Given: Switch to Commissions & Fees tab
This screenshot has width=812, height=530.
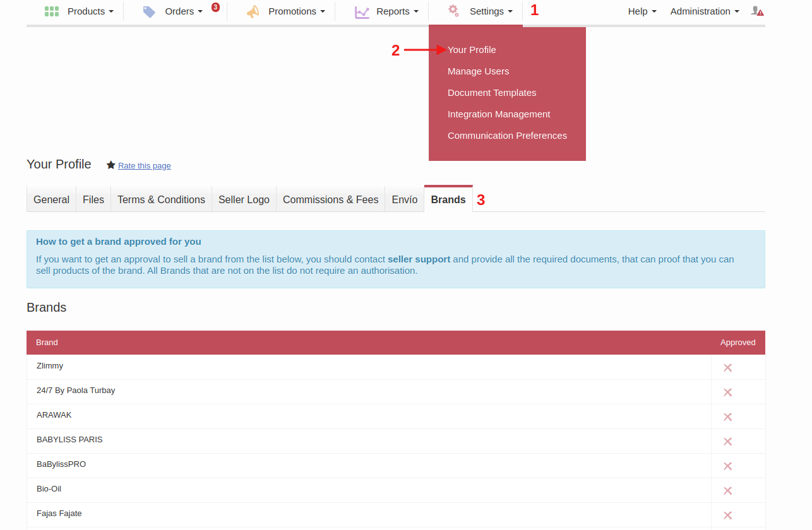Looking at the screenshot, I should point(330,199).
